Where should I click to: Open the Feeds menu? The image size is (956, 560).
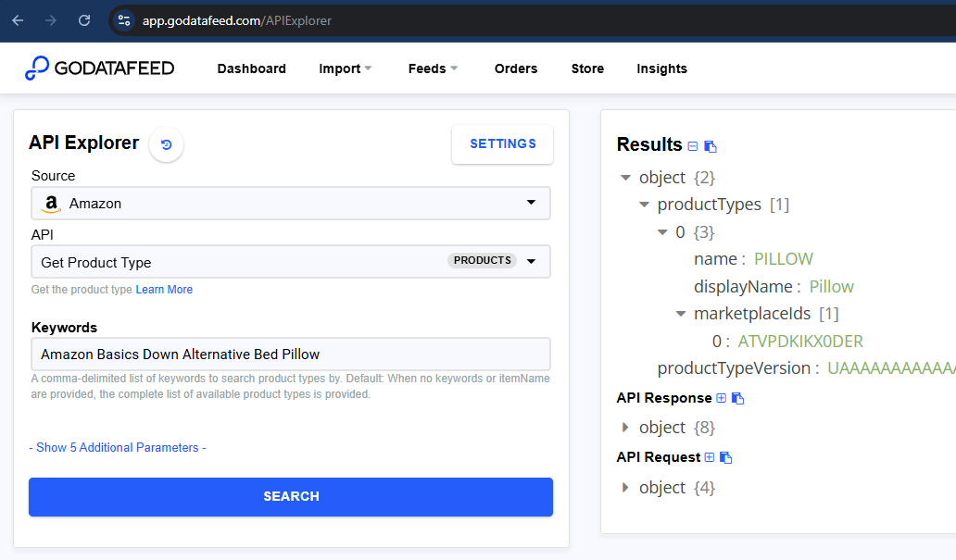click(433, 68)
